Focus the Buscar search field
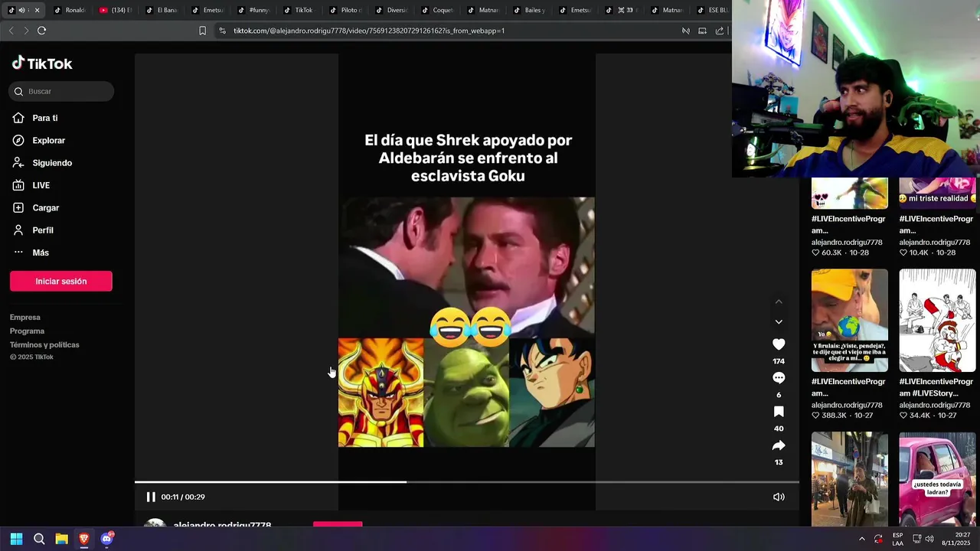The image size is (980, 551). (x=61, y=91)
